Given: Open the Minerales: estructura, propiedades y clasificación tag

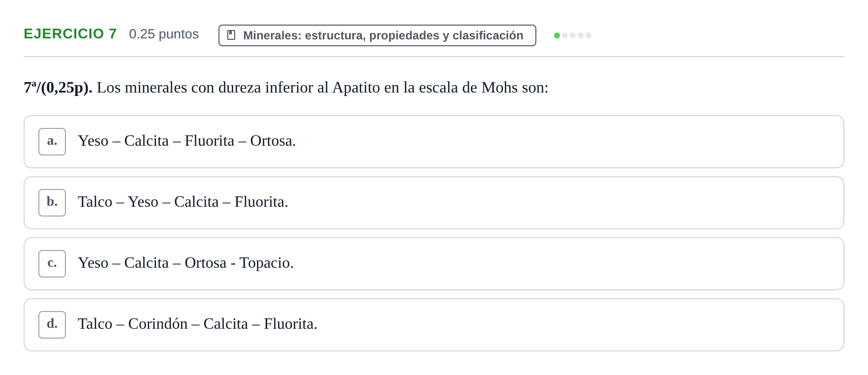Looking at the screenshot, I should (x=377, y=35).
